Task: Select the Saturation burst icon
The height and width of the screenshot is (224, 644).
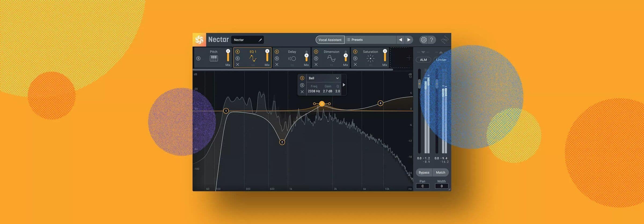Action: 370,58
